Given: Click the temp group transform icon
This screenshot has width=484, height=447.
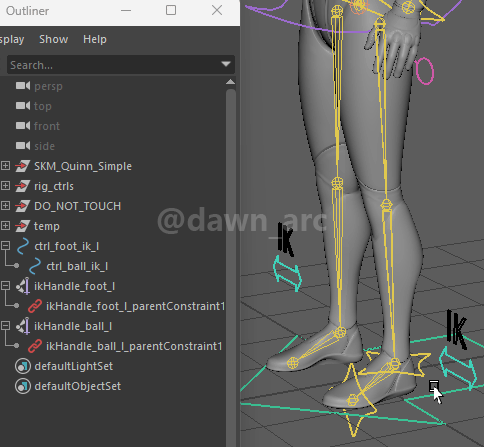Looking at the screenshot, I should 23,226.
